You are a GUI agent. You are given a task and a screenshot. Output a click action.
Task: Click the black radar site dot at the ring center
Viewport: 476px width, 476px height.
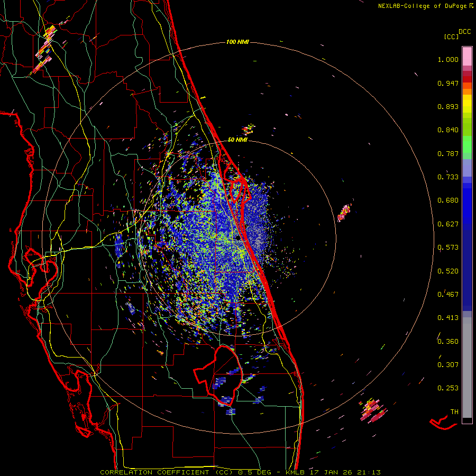pos(237,239)
